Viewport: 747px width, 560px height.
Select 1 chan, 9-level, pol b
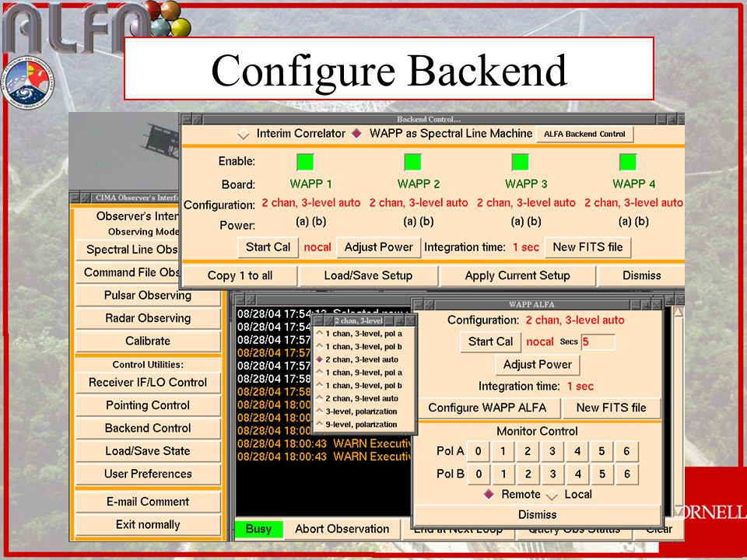359,386
